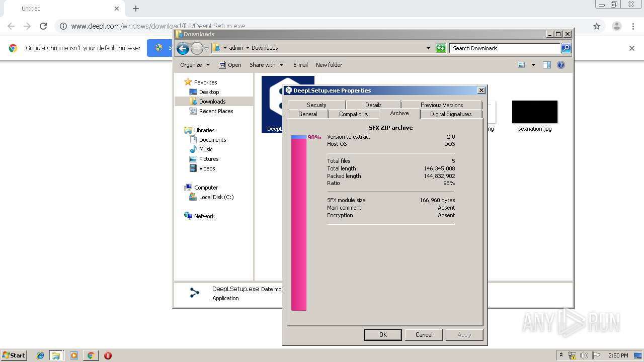Click the refresh icon next to address bar

tap(441, 48)
